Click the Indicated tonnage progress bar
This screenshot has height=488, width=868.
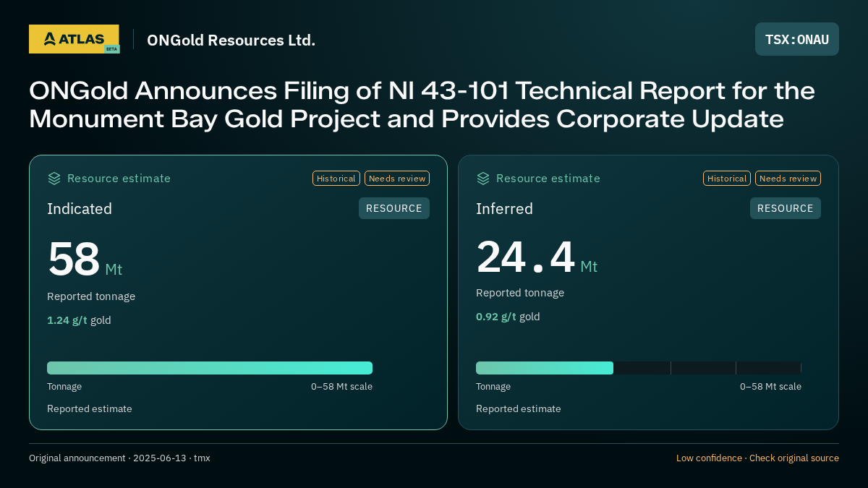210,368
